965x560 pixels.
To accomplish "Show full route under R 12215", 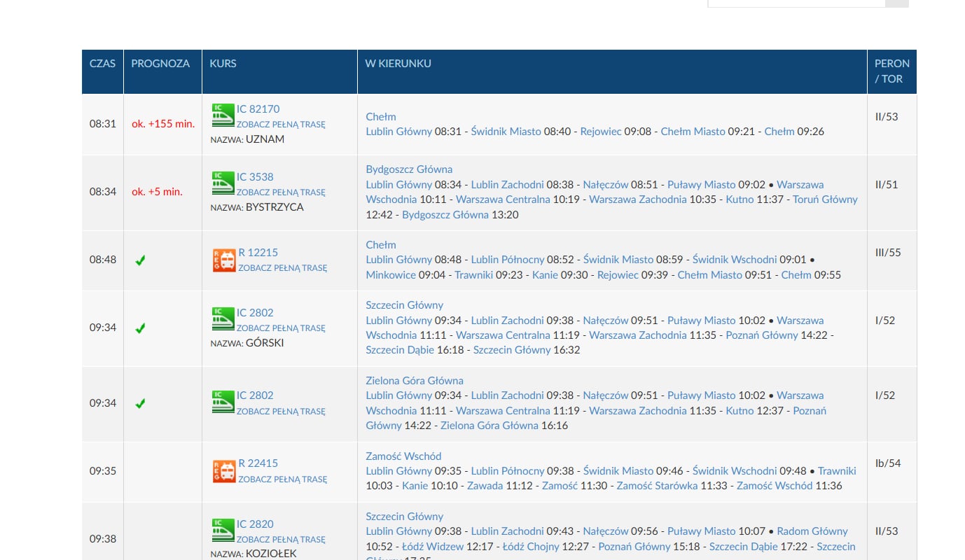I will click(282, 268).
